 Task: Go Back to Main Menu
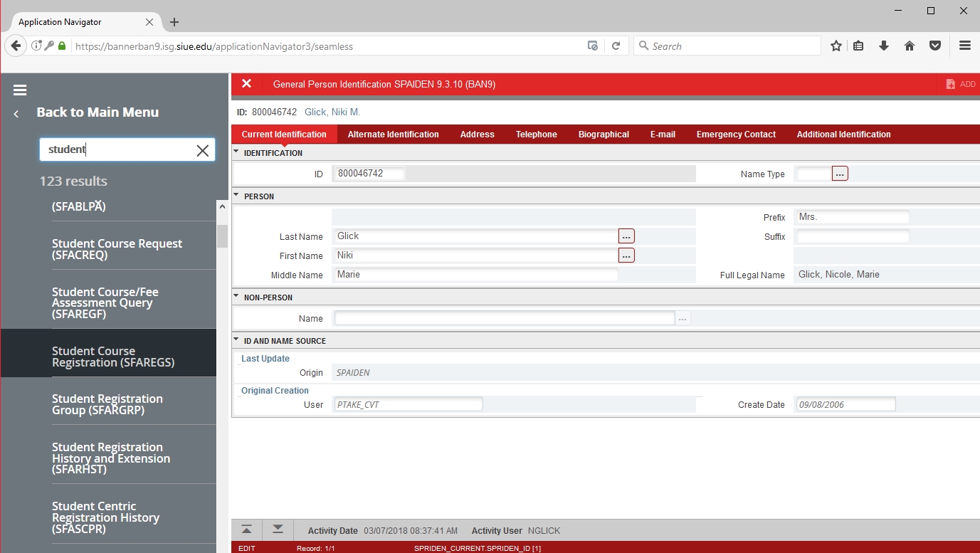coord(98,112)
